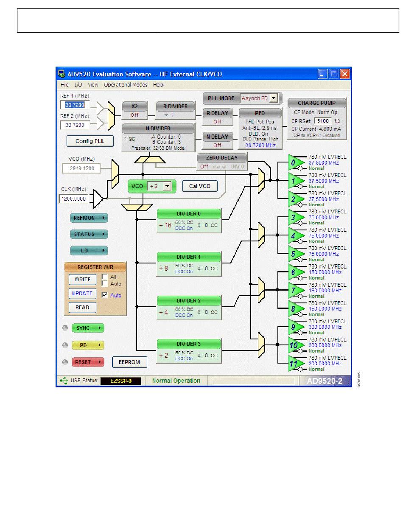Open the DIVIDER 2 block
Image resolution: width=403 pixels, height=532 pixels.
[189, 308]
